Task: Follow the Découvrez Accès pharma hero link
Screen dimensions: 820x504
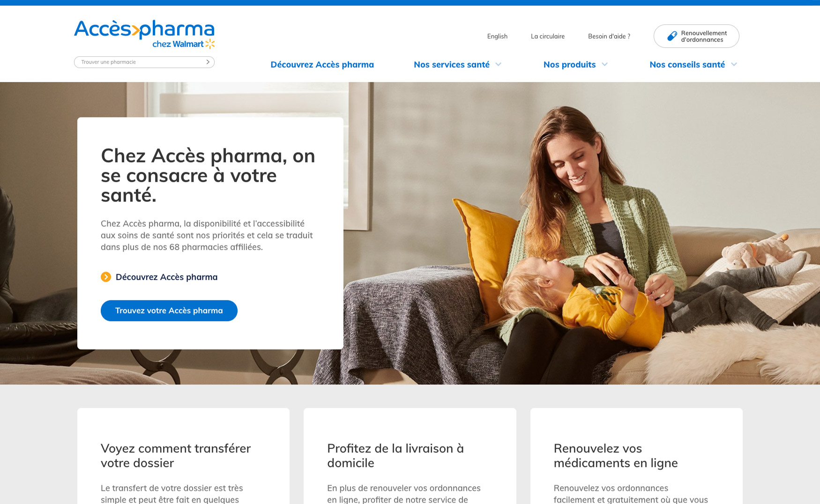Action: click(166, 277)
